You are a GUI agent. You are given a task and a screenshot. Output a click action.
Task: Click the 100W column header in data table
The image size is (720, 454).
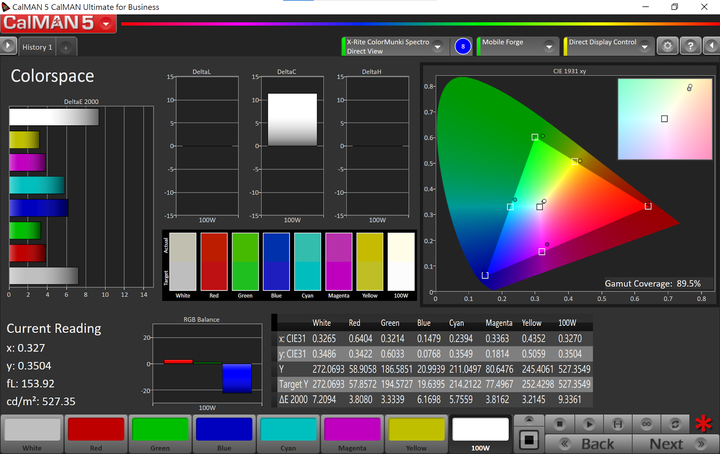[x=567, y=323]
